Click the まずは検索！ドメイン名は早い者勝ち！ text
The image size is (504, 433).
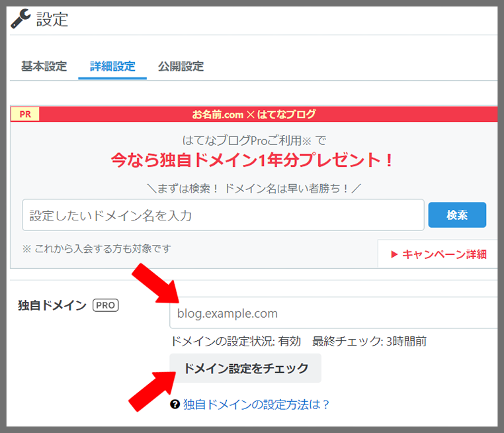click(254, 188)
